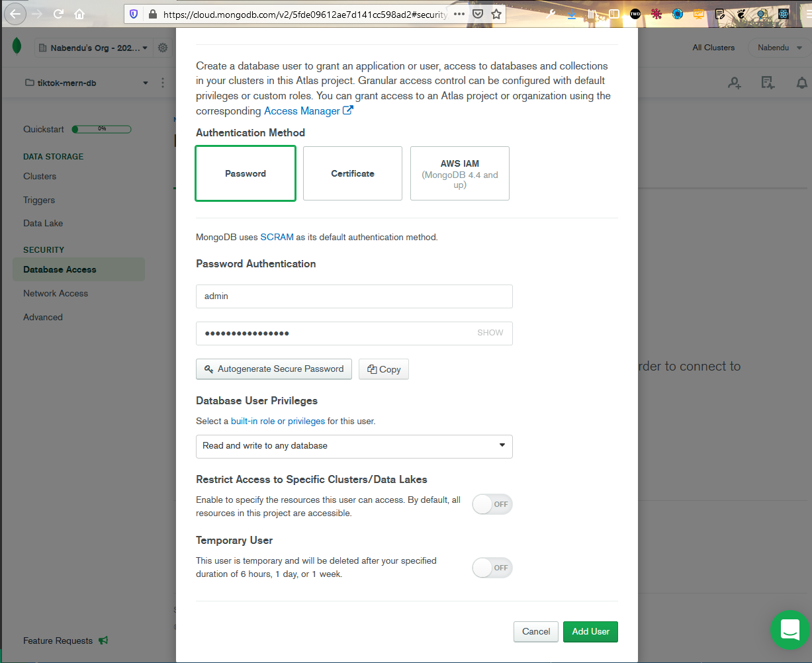Open the SCRAM link
The image size is (812, 663).
tap(277, 237)
